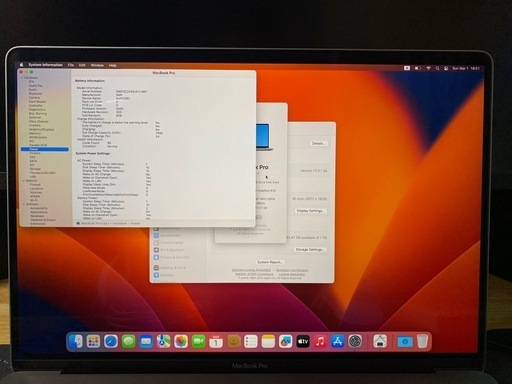Open Calendar icon in the Dock

pos(216,341)
